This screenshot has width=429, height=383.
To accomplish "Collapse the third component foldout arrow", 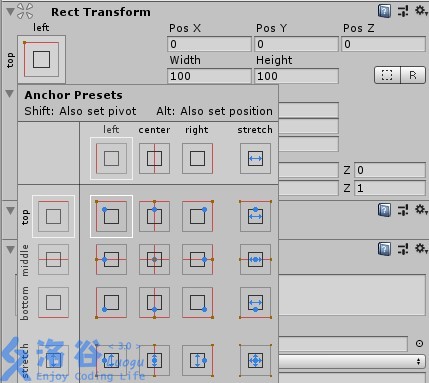I will coord(10,249).
